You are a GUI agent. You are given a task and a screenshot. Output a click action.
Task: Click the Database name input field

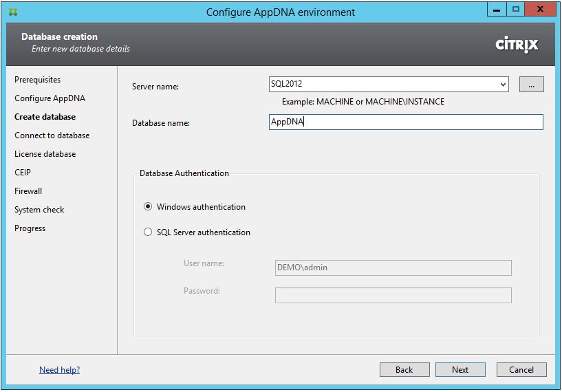(x=406, y=122)
